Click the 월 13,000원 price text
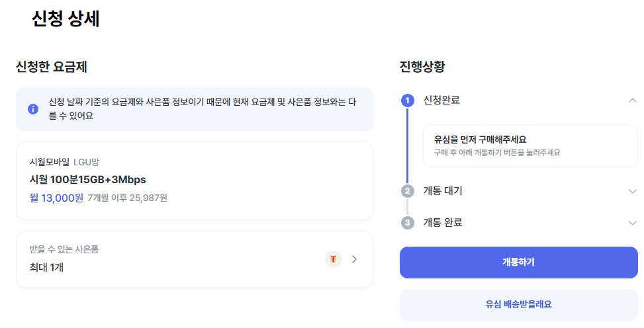 [x=56, y=198]
